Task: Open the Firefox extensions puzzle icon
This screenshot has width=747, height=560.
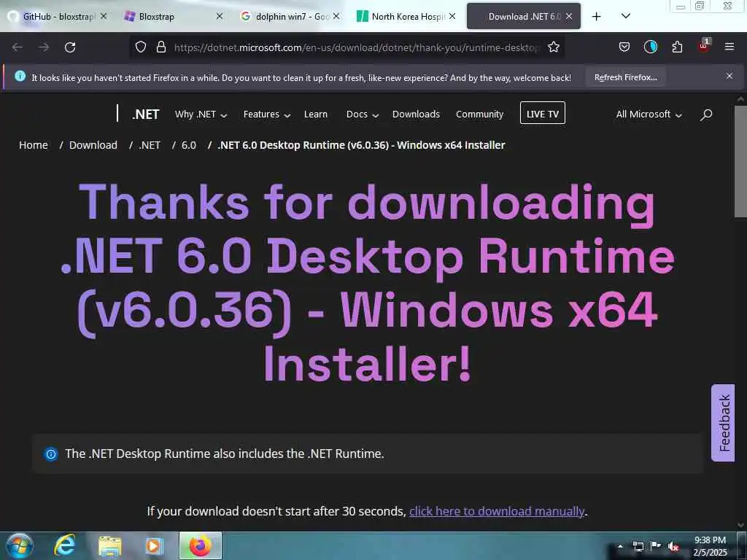Action: pos(677,47)
